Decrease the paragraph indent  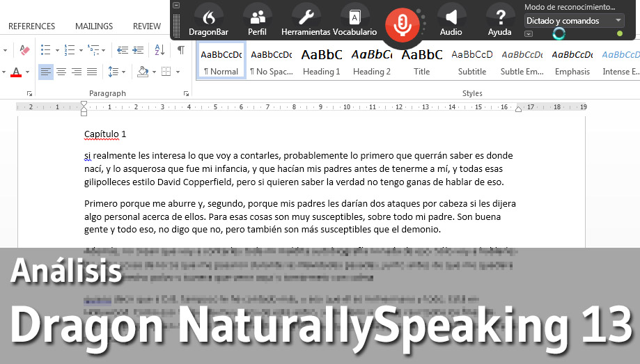[123, 50]
